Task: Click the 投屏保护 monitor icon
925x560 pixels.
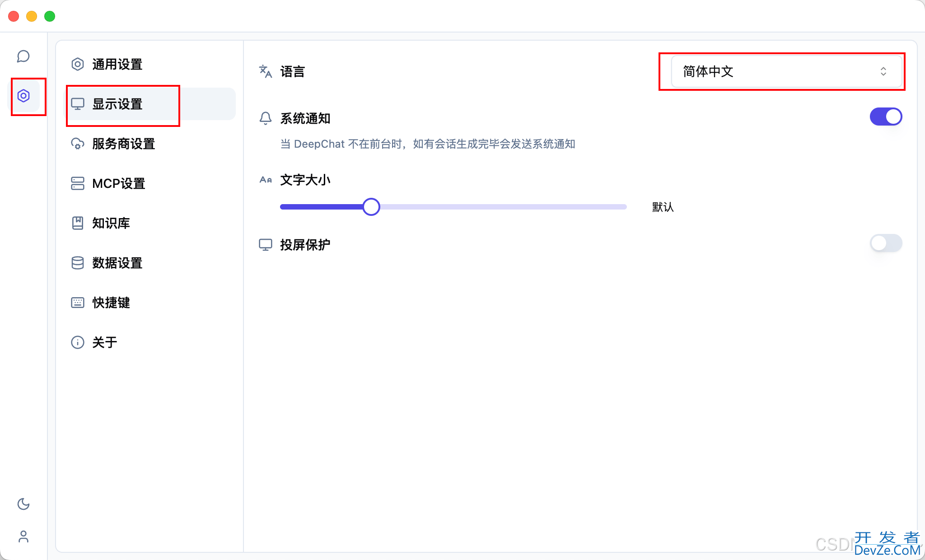Action: 266,245
